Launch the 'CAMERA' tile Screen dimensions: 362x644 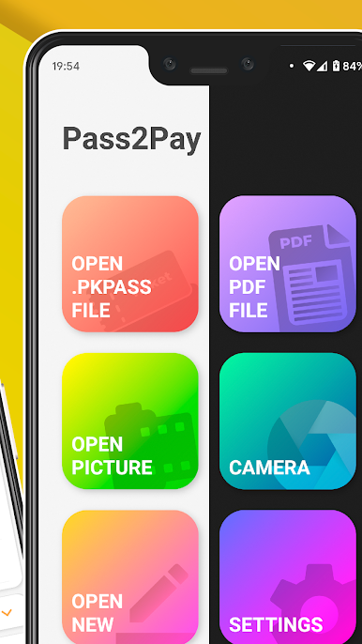(x=288, y=421)
